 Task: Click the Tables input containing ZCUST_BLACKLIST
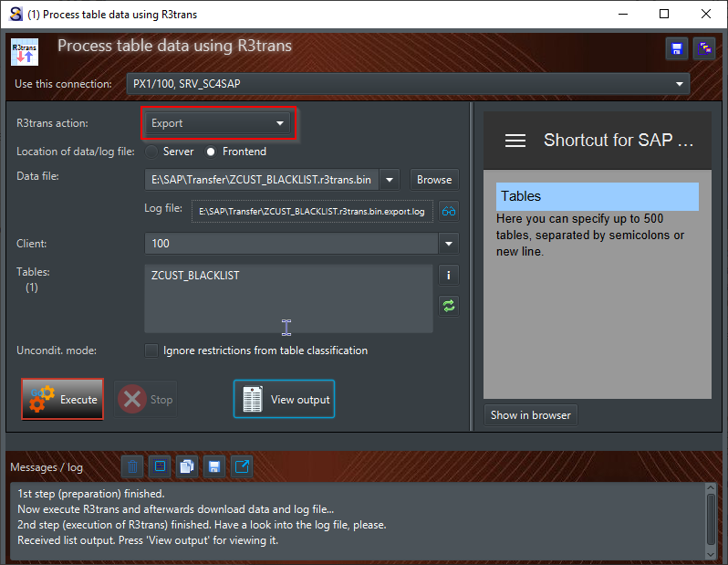point(288,298)
